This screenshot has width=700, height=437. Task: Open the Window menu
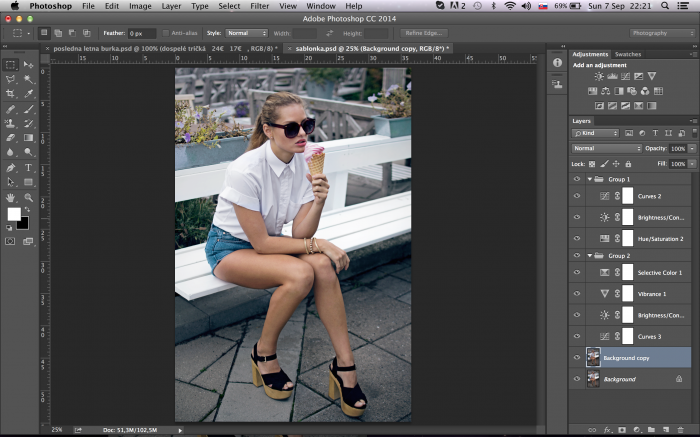click(321, 6)
